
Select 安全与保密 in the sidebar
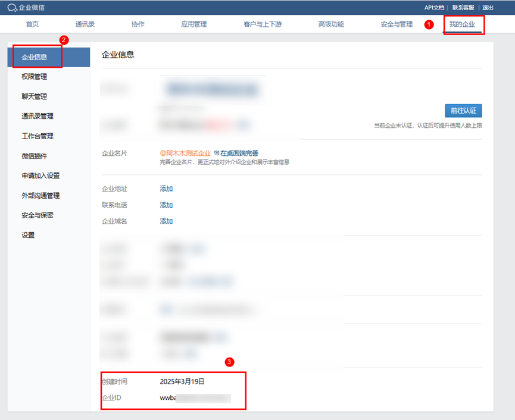pyautogui.click(x=38, y=215)
